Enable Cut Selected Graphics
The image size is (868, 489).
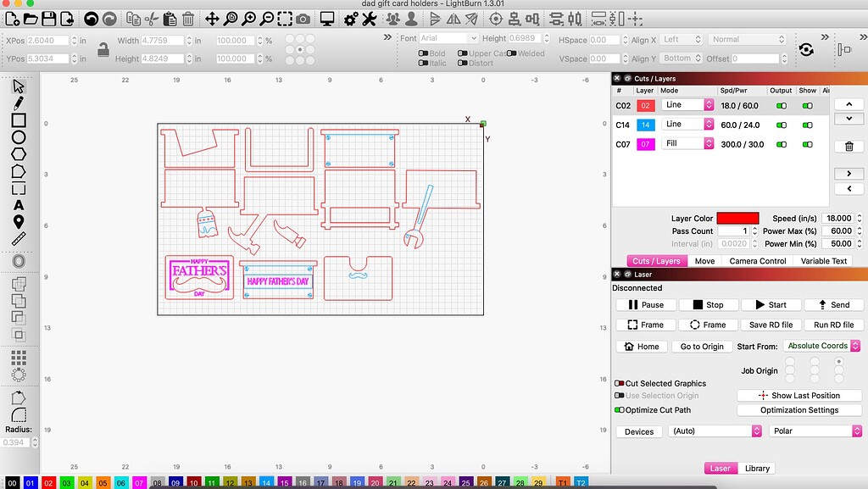click(620, 383)
